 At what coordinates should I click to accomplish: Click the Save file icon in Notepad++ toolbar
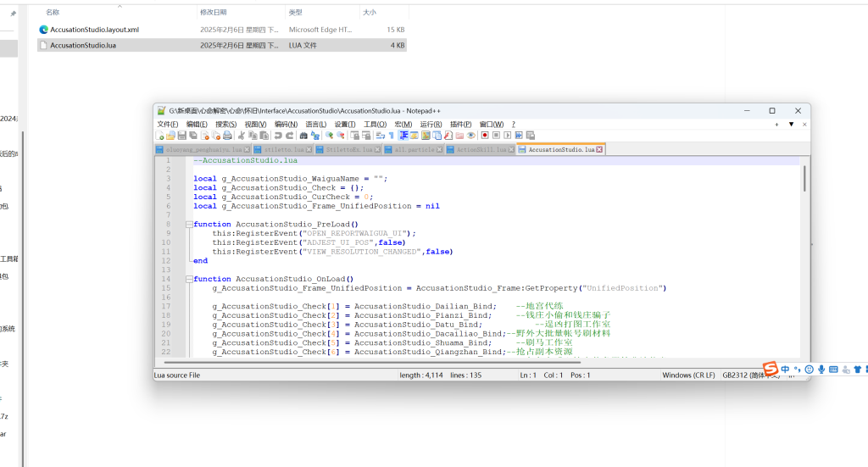[181, 135]
